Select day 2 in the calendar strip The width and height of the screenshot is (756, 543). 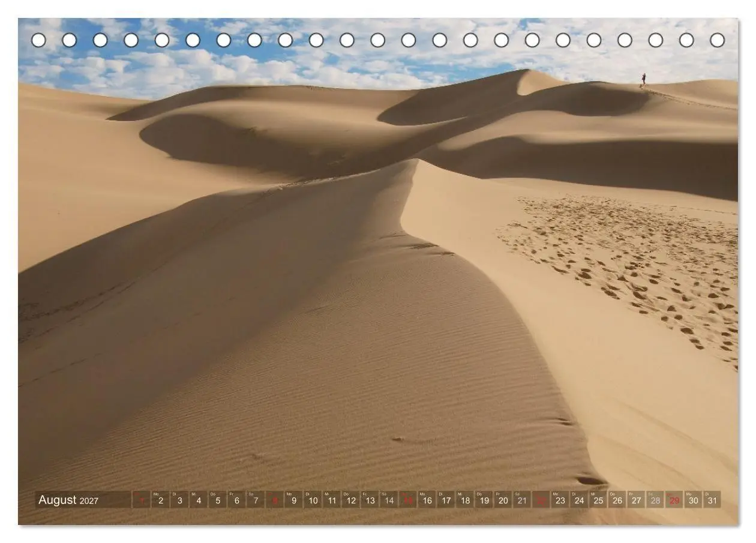160,500
